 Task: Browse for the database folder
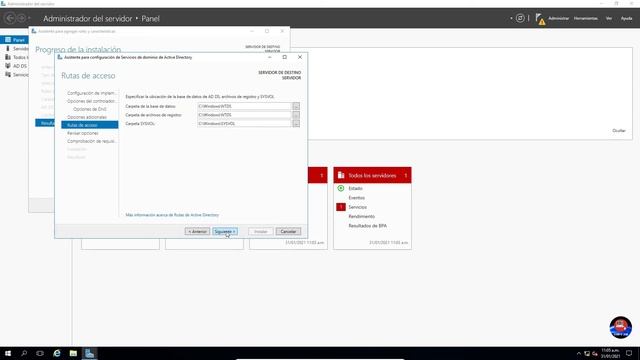pos(296,106)
